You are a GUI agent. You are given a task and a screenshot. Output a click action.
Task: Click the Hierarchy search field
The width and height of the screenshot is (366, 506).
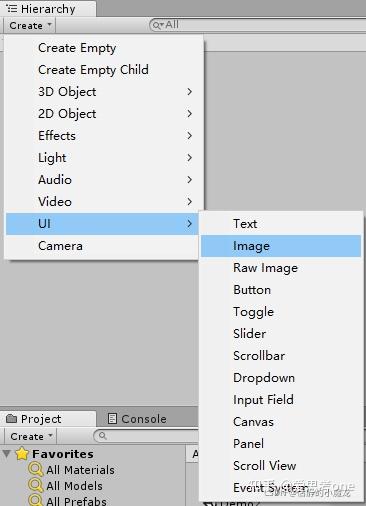pyautogui.click(x=257, y=25)
